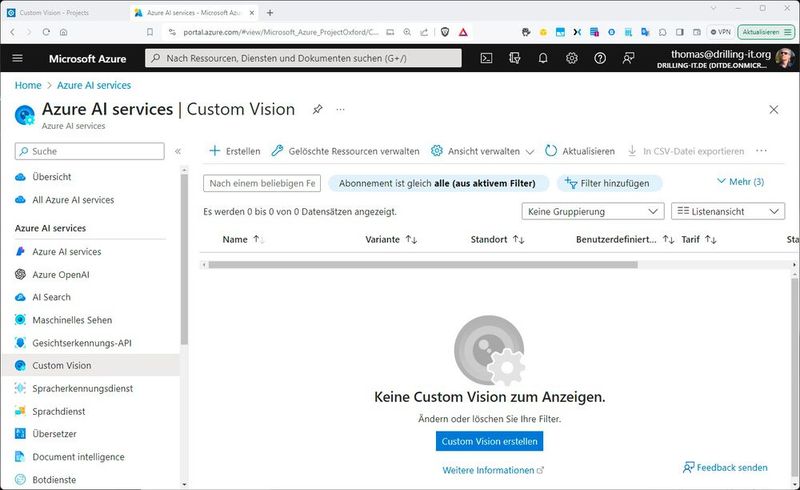
Task: Bookmark this page in the browser
Action: click(149, 32)
